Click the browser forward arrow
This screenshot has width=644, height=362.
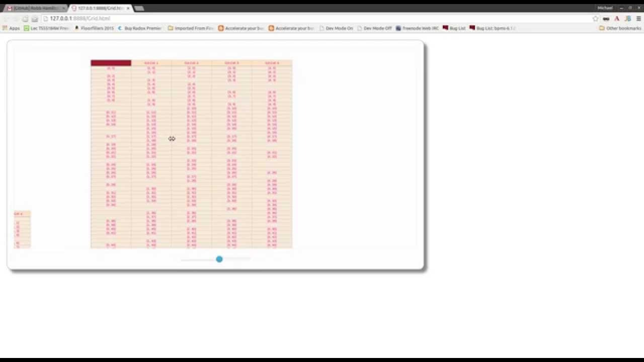point(16,19)
